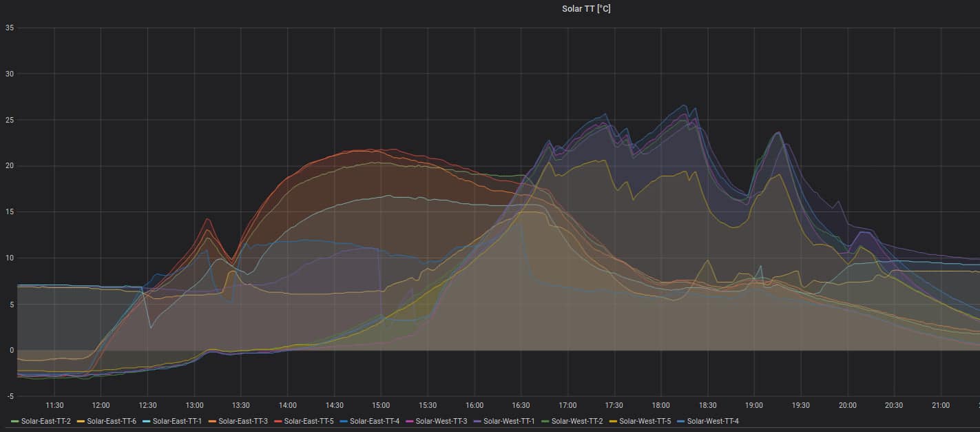Screen dimensions: 980x432
Task: Open color picker for Solar-East-TT-2 green swatch
Action: click(15, 421)
